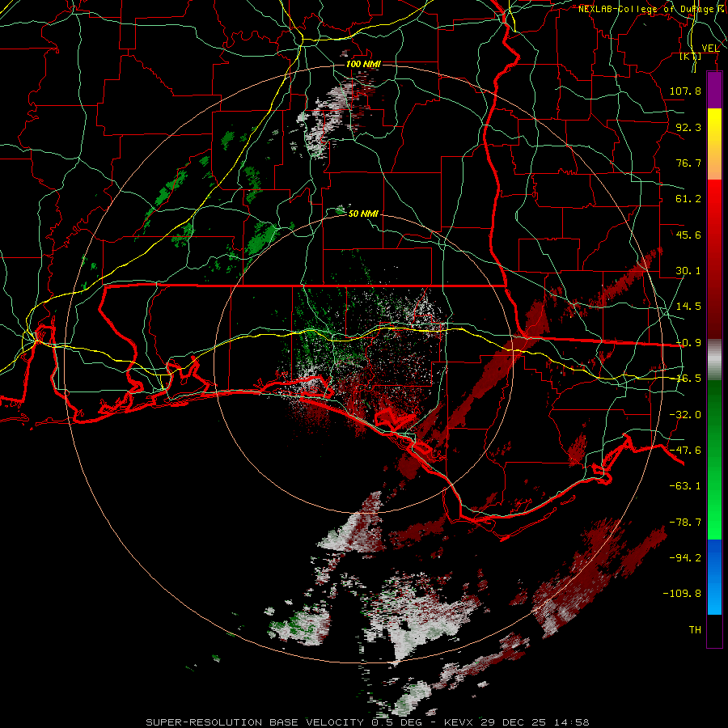The height and width of the screenshot is (728, 728).
Task: Click the [KT] units label
Action: coord(691,57)
